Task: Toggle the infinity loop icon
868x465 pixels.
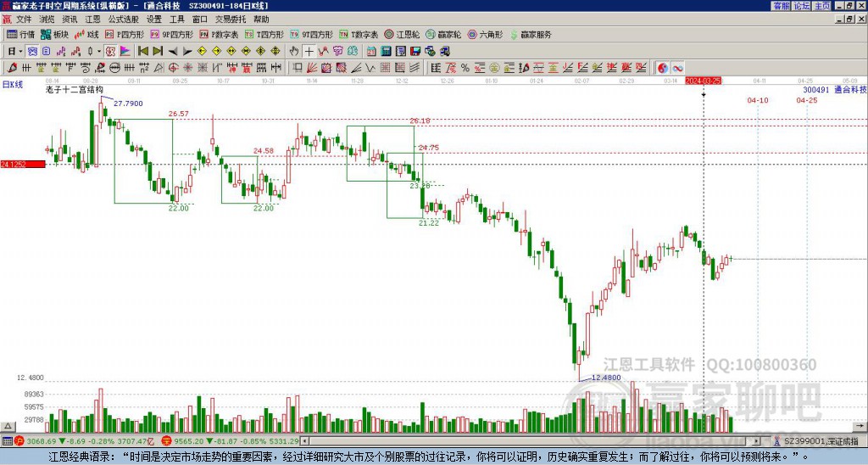Action: pyautogui.click(x=677, y=68)
